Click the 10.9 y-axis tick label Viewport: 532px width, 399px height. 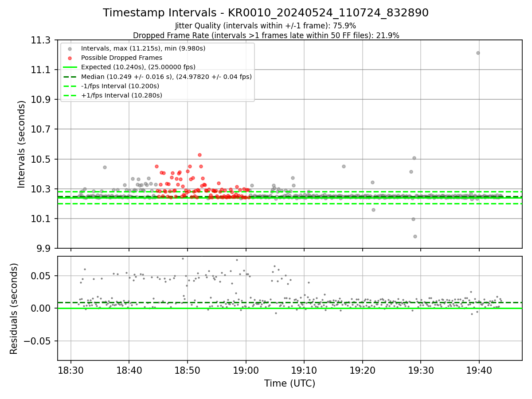(41, 100)
